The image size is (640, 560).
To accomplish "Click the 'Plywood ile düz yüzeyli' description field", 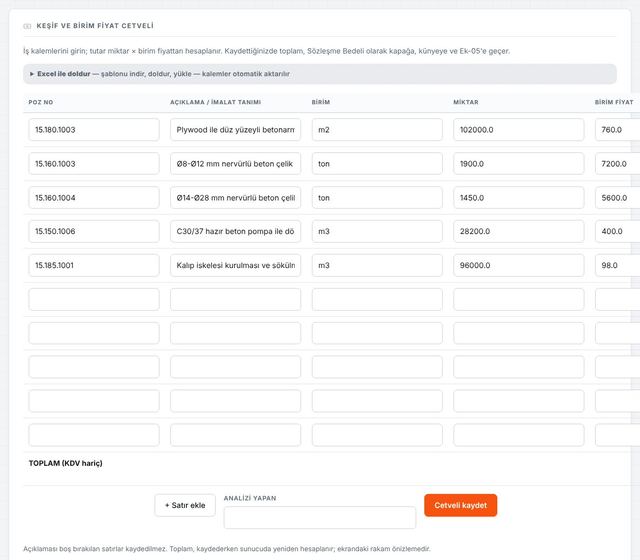I will point(236,130).
